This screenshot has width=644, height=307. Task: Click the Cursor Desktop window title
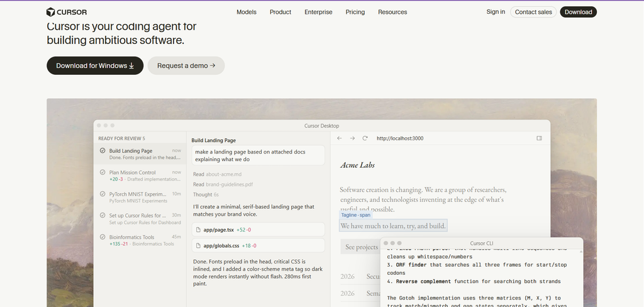tap(321, 126)
